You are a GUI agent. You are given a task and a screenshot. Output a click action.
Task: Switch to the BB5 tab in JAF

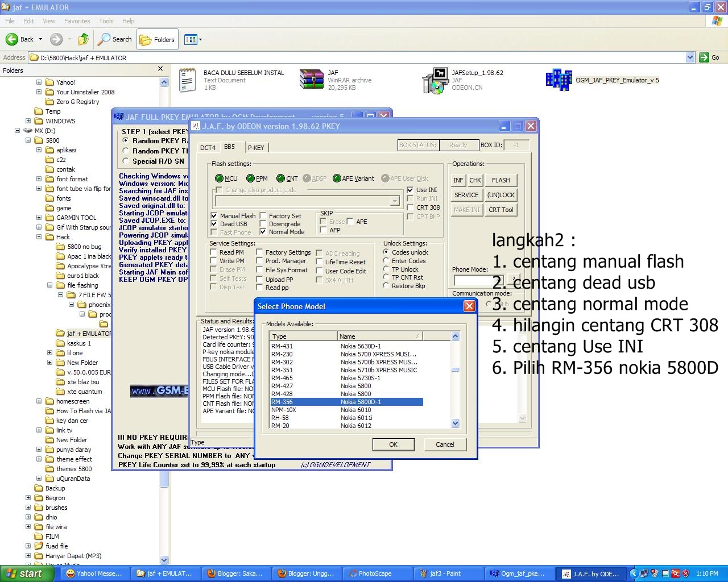tap(230, 147)
